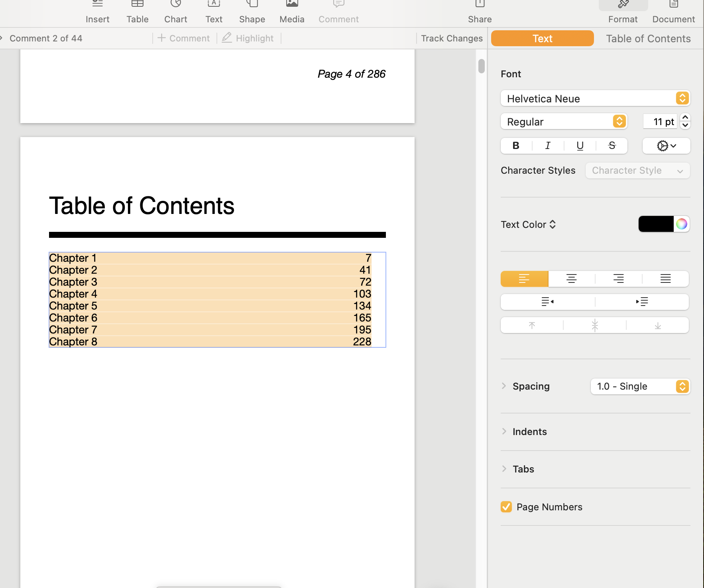The height and width of the screenshot is (588, 704).
Task: Switch to Table of Contents tab
Action: point(648,38)
